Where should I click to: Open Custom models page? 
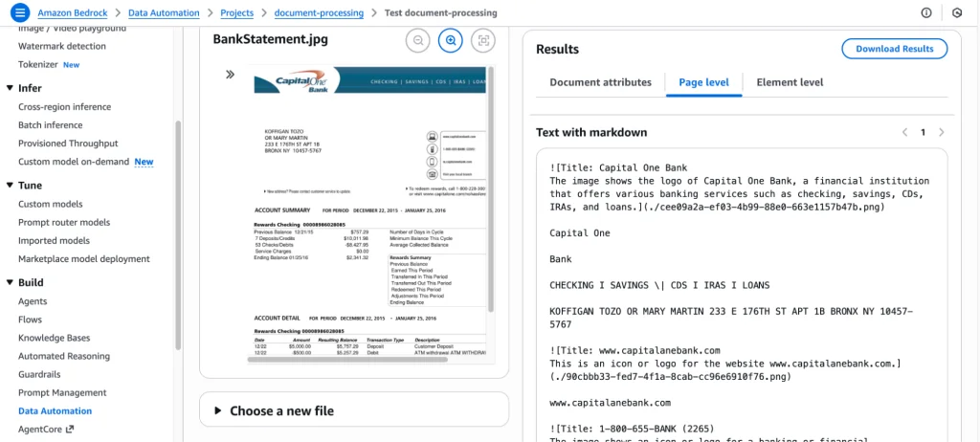point(50,204)
